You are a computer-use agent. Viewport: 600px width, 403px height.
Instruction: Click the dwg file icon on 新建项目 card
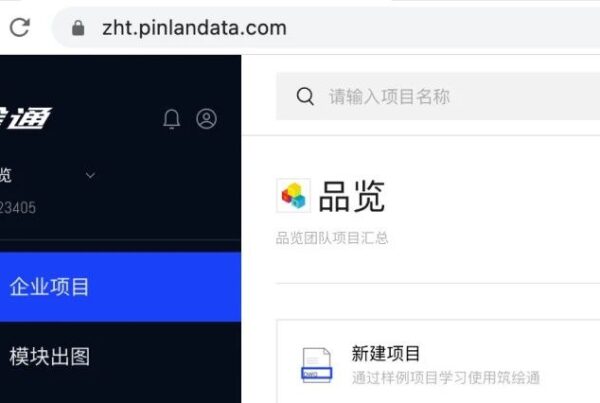coord(316,365)
